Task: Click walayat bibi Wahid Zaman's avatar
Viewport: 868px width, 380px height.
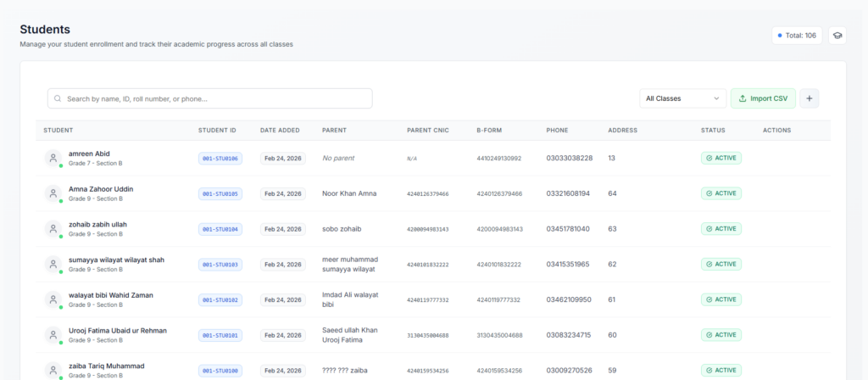Action: 53,299
